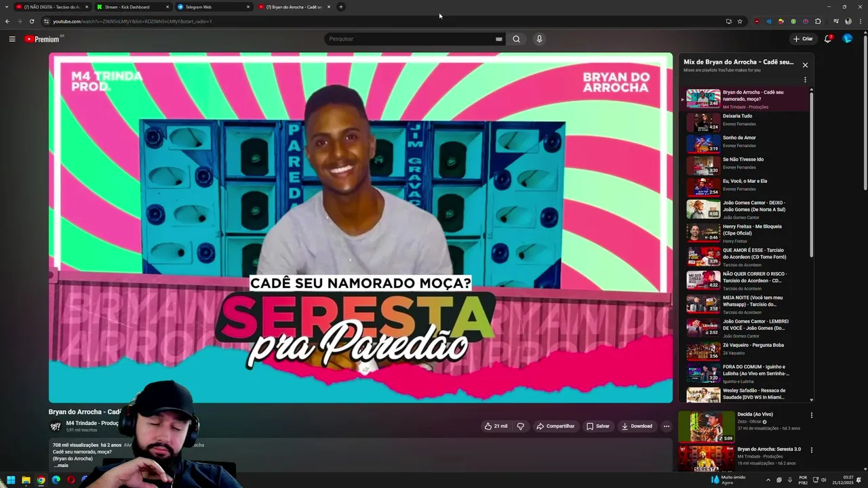Play Deixaria Tudo from the mix
Viewport: 868px width, 488px height.
[x=746, y=121]
